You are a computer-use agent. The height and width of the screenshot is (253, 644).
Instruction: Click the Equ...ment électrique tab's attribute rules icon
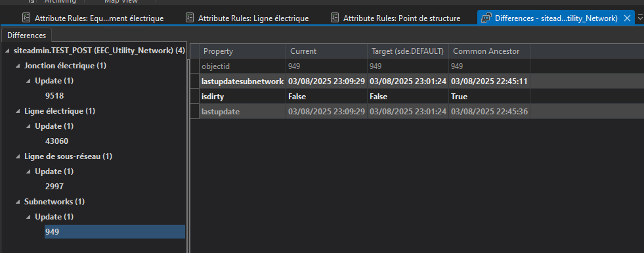(27, 18)
